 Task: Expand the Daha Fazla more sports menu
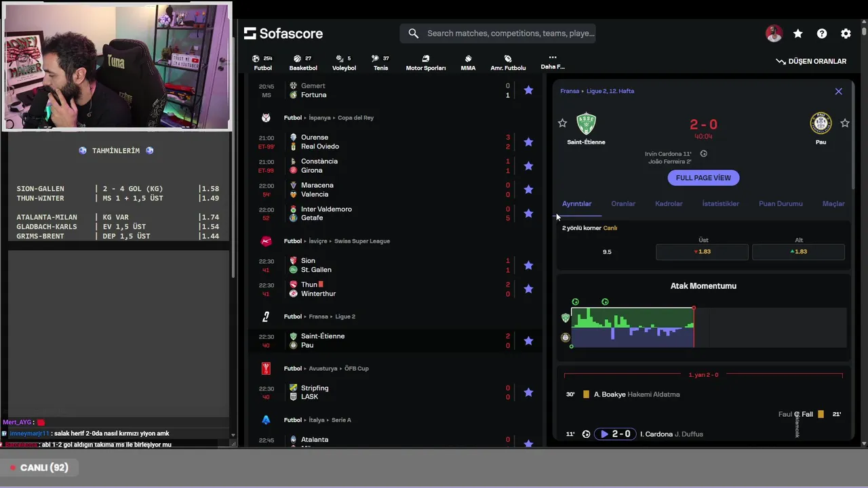tap(553, 62)
